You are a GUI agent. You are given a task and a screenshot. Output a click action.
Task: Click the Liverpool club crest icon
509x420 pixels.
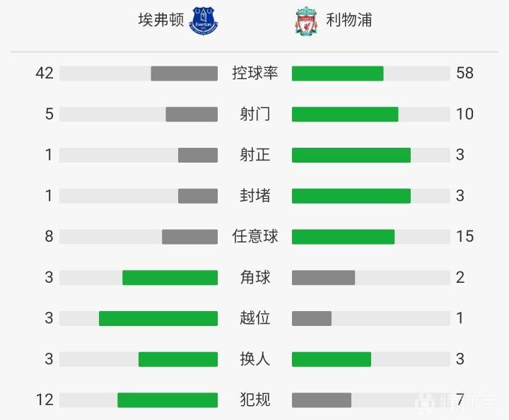click(x=306, y=21)
